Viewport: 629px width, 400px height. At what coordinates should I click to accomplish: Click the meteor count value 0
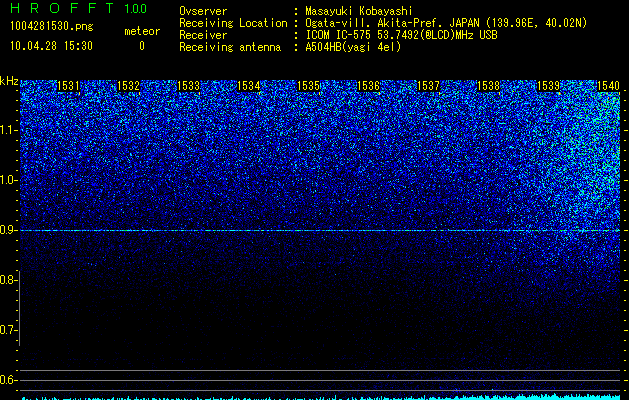tap(142, 46)
